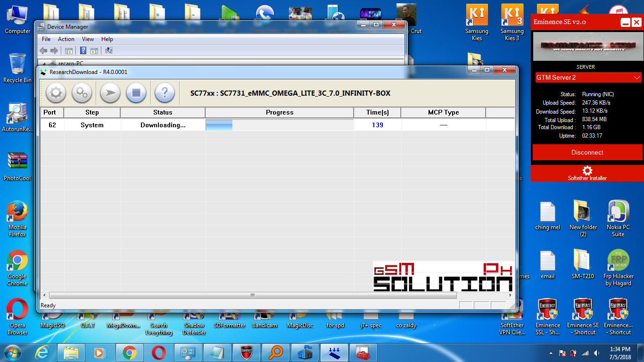Open File menu in Device Manager
This screenshot has height=362, width=644.
pos(46,39)
